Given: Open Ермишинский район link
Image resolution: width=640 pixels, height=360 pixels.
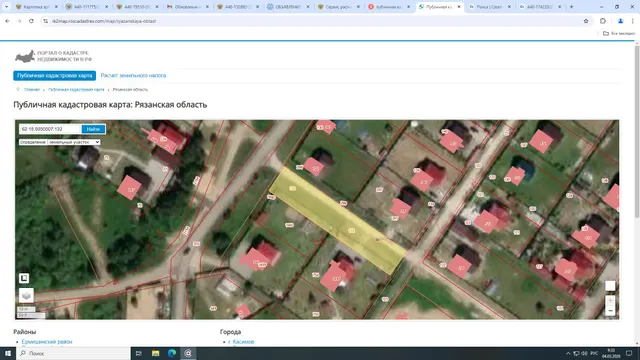Looking at the screenshot, I should tap(47, 342).
